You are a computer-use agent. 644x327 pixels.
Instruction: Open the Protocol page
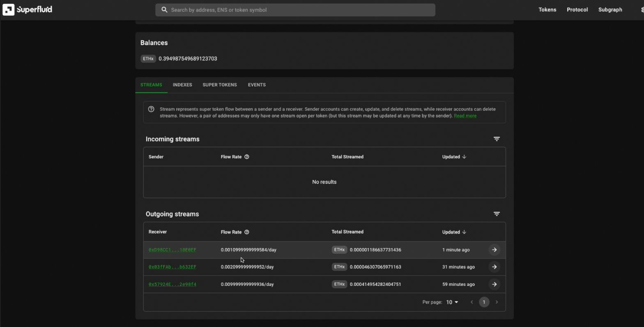tap(577, 9)
